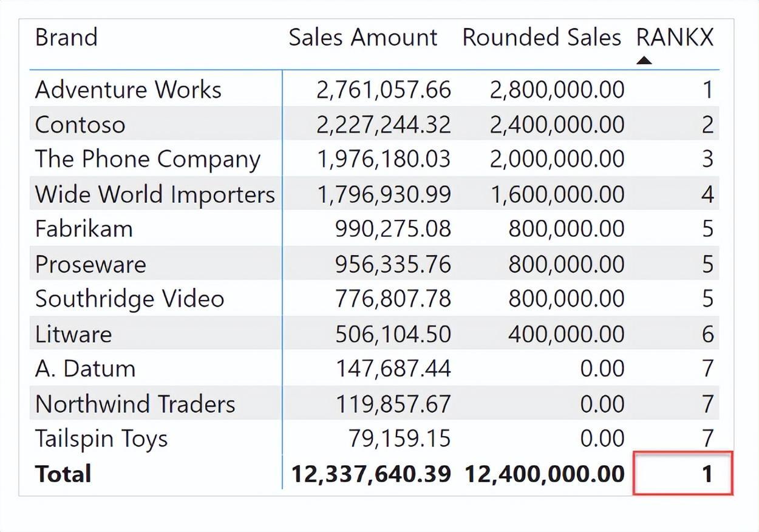Click the RANKX sort arrow icon

point(644,60)
